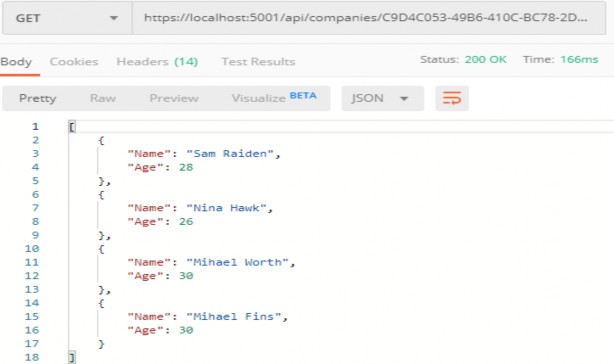
Task: Click the Age value on line 16
Action: coord(186,330)
